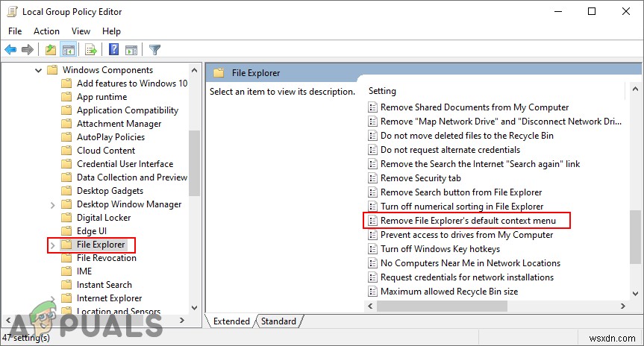Select Do not move deleted files to Recycle Bin
Viewport: 644px width, 346px height.
coord(467,136)
